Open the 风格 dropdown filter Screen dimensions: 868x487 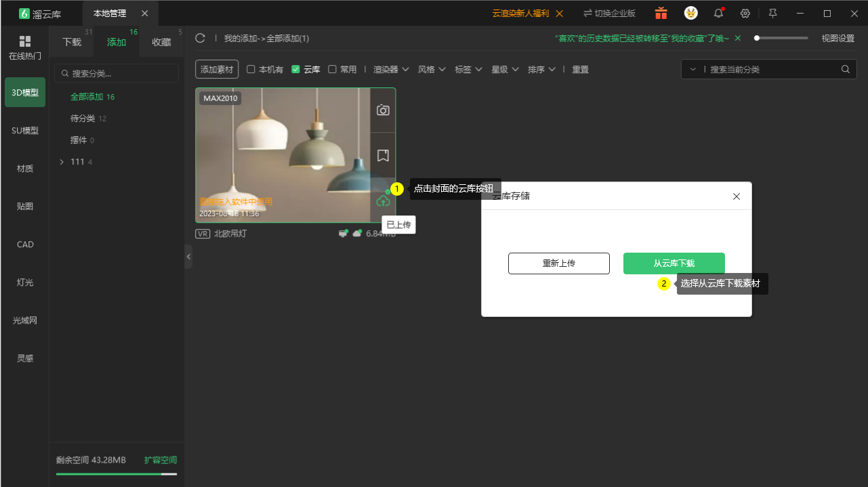[432, 69]
